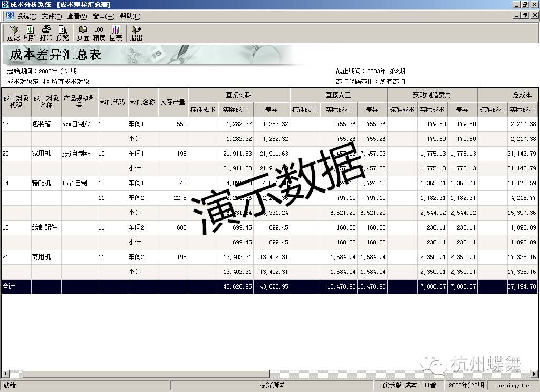
Task: Click the 退出 (Exit) door icon
Action: click(135, 32)
